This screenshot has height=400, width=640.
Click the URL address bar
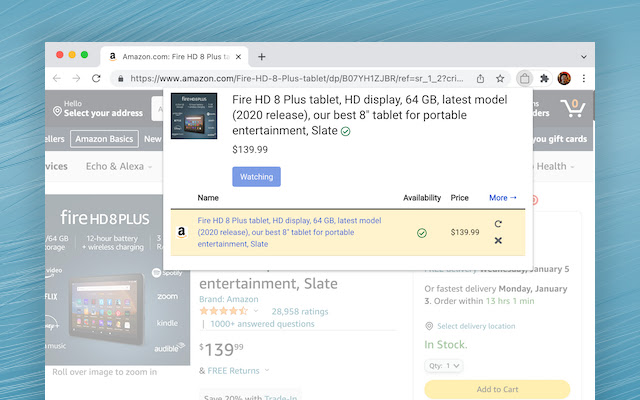[x=297, y=78]
